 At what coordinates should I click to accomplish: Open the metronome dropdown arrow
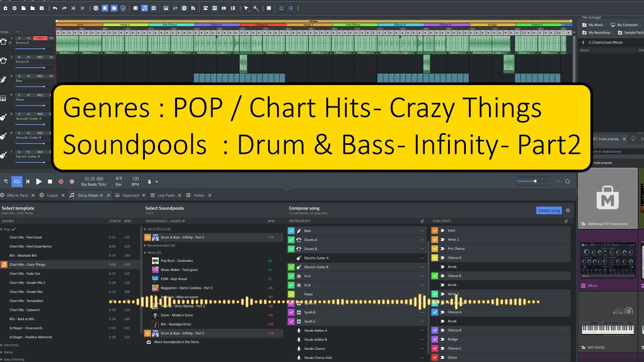(156, 182)
